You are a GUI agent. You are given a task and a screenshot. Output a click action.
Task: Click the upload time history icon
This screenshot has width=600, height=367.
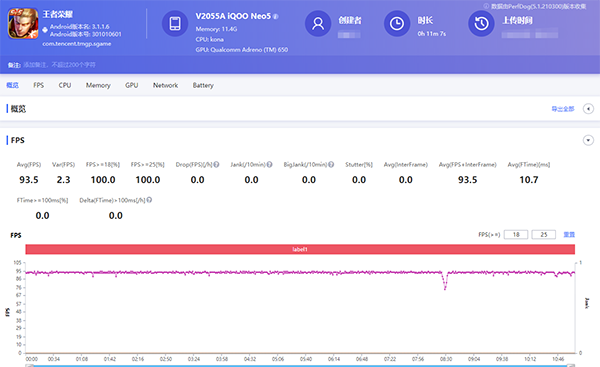tap(481, 23)
